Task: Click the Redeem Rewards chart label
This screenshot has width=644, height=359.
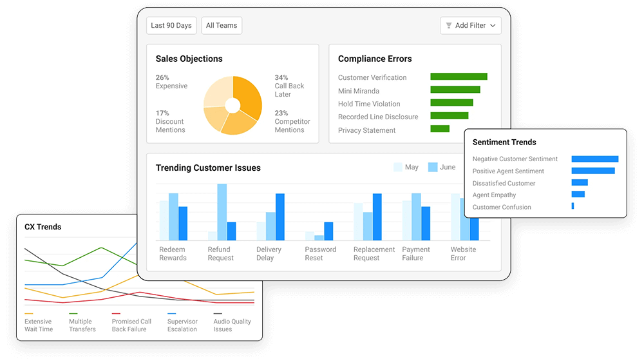Action: point(173,254)
